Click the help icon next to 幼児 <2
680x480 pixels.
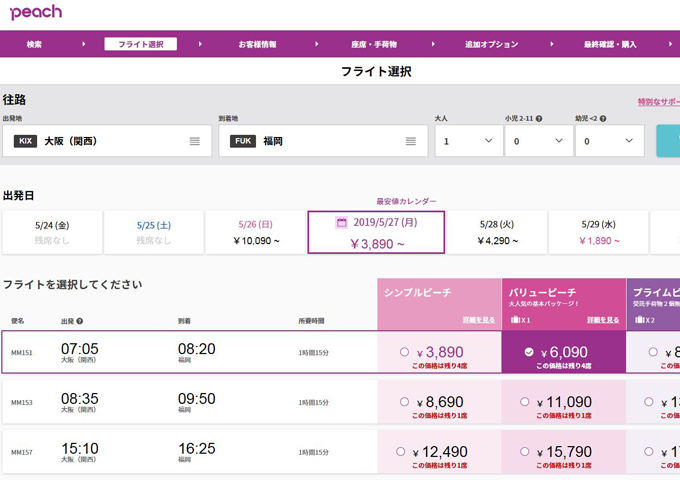(603, 118)
